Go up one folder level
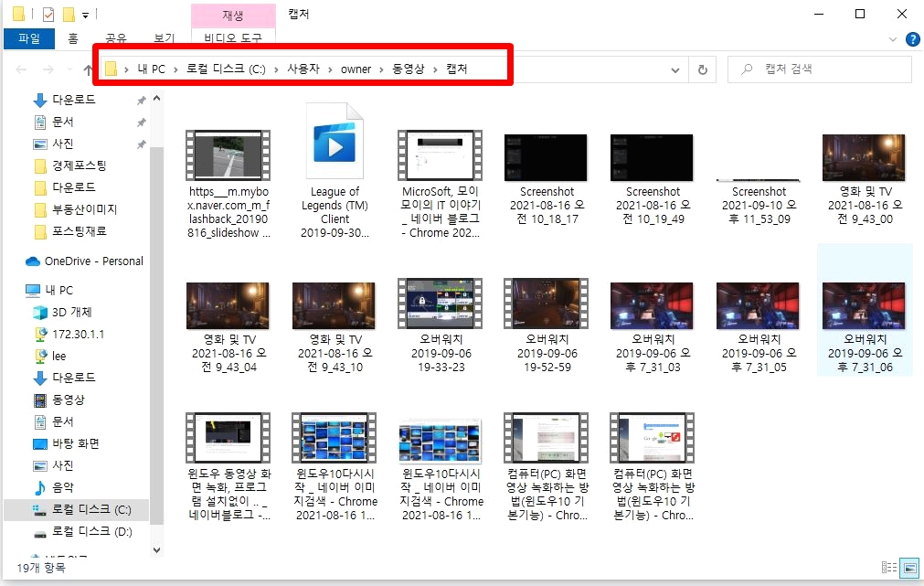Image resolution: width=924 pixels, height=586 pixels. tap(88, 70)
